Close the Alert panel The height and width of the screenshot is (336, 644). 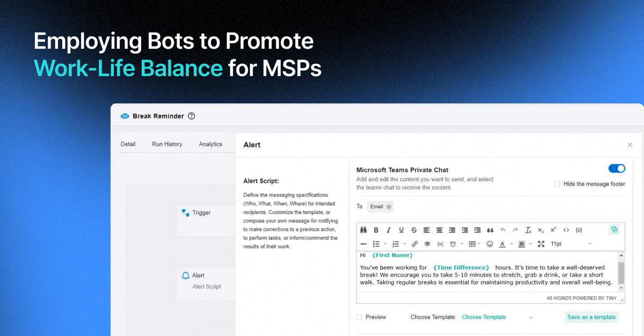pos(630,145)
